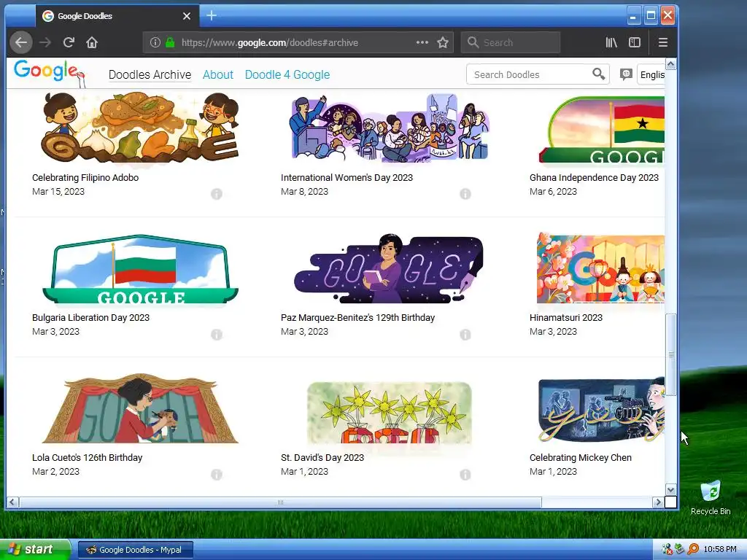Show site information icon in address bar
Viewport: 747px width, 560px height.
[x=155, y=42]
